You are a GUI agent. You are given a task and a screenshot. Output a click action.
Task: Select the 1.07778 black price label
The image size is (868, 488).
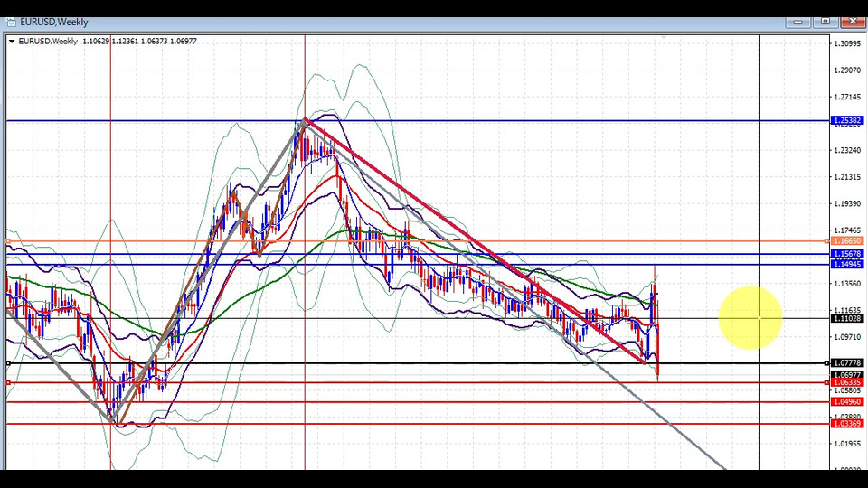(x=847, y=363)
